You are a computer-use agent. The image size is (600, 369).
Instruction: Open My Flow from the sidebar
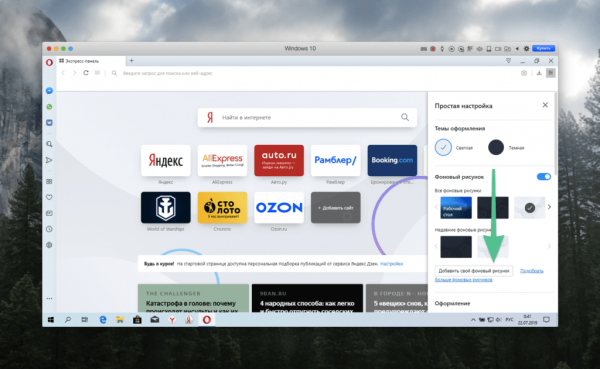pos(49,160)
